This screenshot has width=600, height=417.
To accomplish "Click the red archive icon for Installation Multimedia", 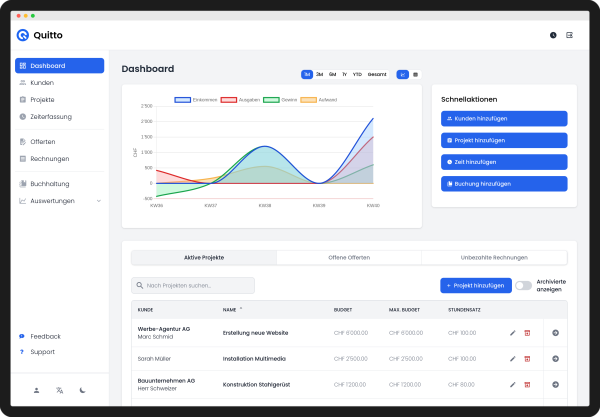I will 528,358.
